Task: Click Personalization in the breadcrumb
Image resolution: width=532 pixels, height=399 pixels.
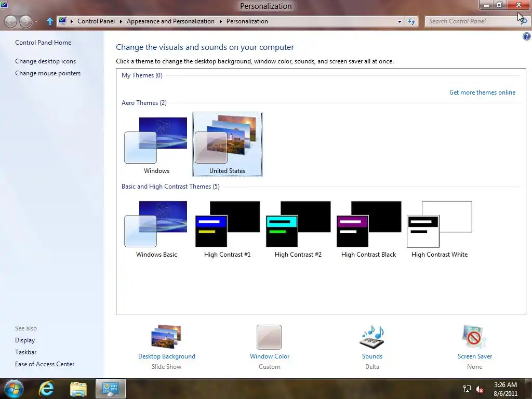Action: pos(247,21)
